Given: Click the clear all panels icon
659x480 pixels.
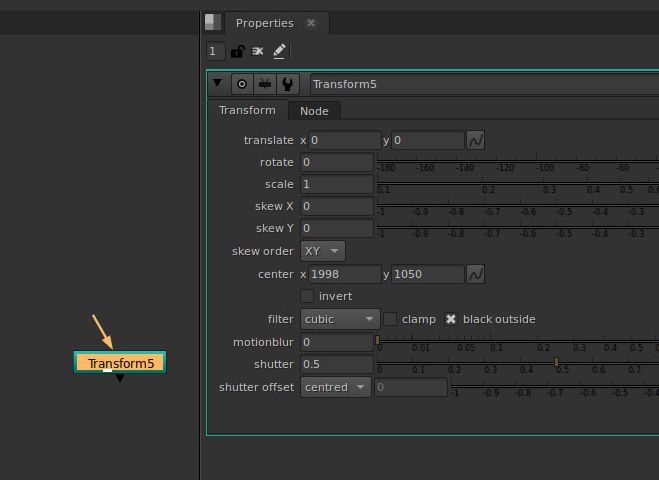Looking at the screenshot, I should [x=257, y=51].
